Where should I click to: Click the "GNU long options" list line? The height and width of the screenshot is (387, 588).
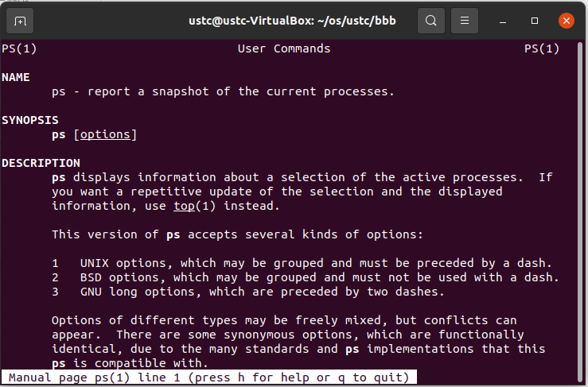[248, 292]
